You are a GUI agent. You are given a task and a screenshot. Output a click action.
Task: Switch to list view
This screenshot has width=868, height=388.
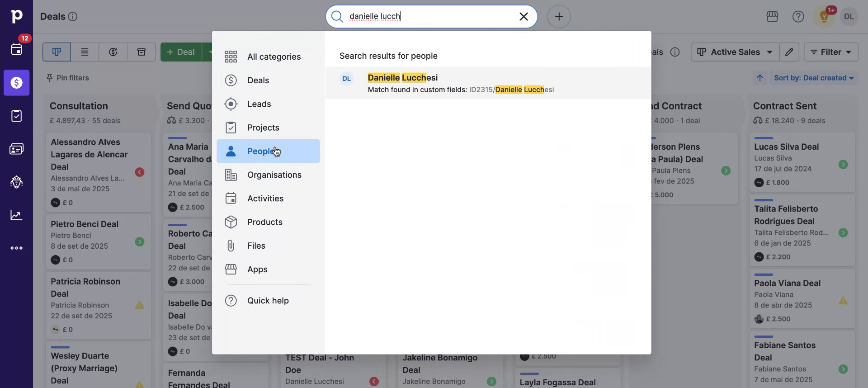[85, 52]
